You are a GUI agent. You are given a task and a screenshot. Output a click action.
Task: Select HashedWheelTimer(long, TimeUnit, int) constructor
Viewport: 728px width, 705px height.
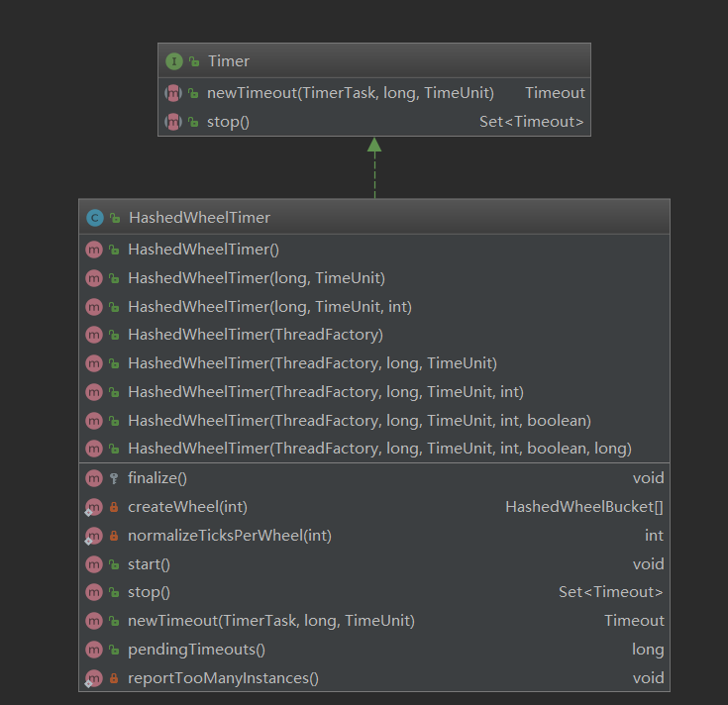pos(269,307)
